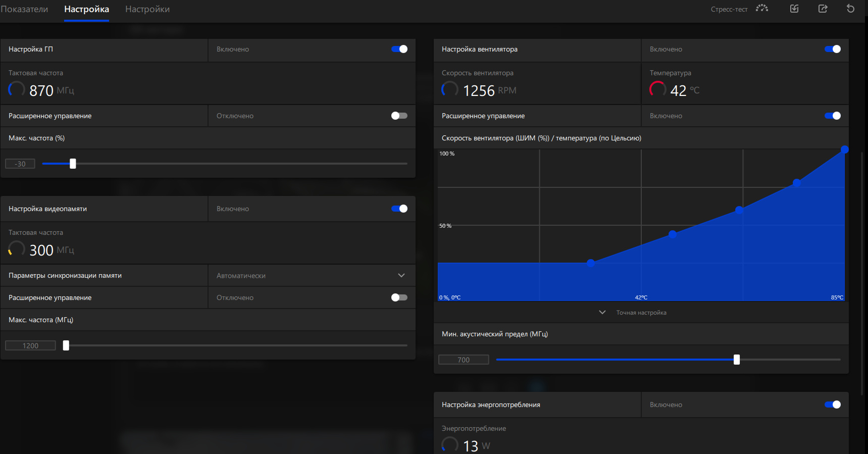Turn off Настройка вентилятора switch
868x454 pixels.
pos(833,49)
